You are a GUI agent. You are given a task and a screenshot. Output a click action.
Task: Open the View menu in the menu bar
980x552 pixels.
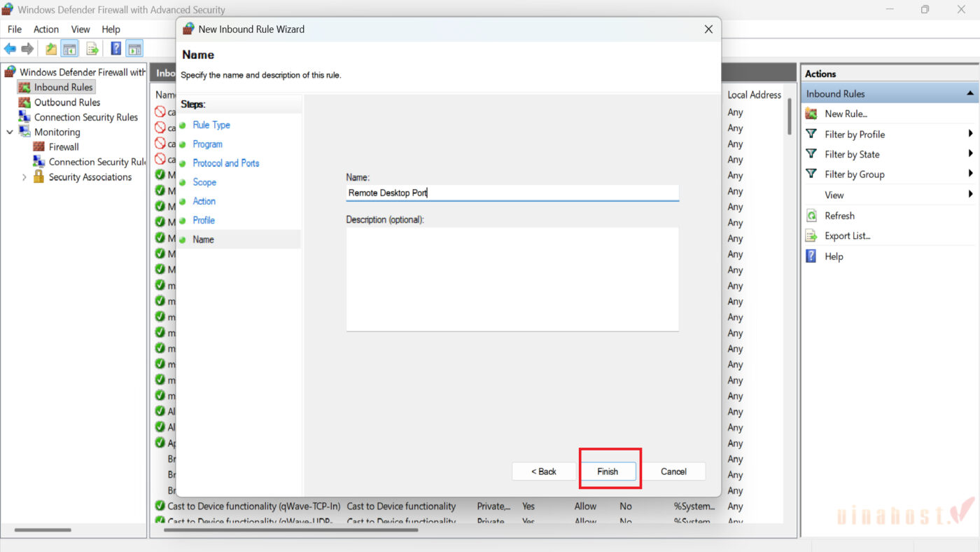(80, 29)
